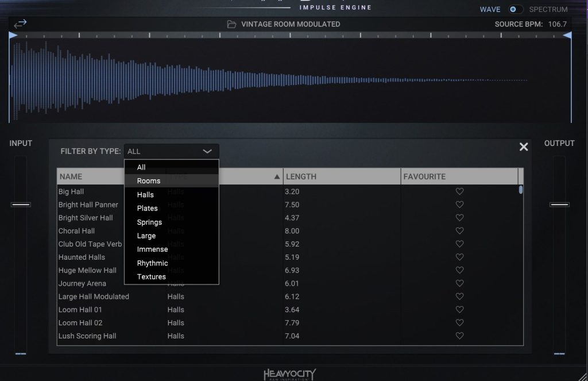
Task: Adjust the Input level slider handle
Action: (21, 205)
